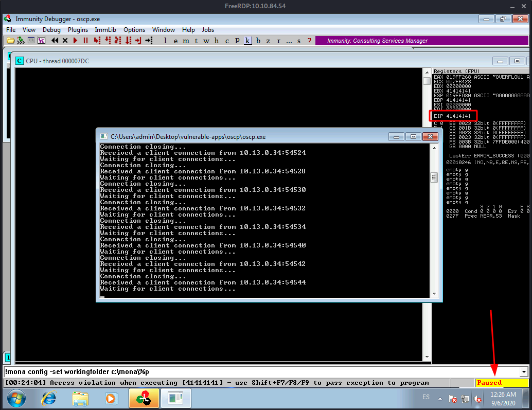Open help with red question mark

pos(309,41)
